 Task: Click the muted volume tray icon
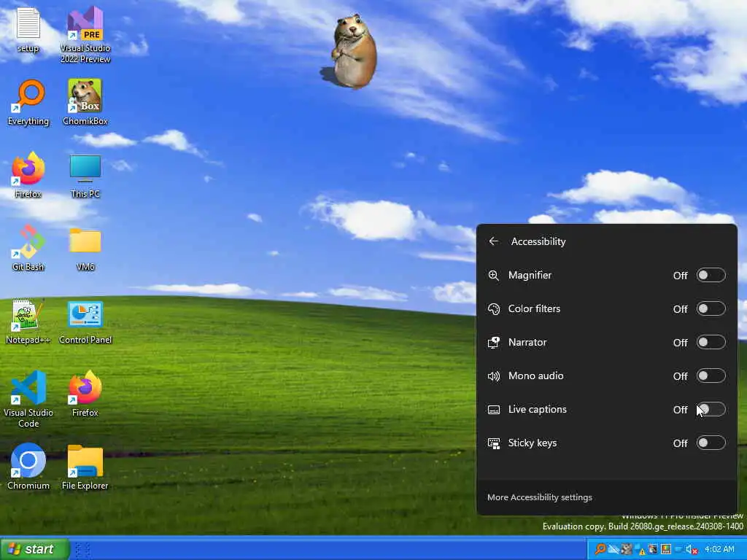pyautogui.click(x=692, y=550)
